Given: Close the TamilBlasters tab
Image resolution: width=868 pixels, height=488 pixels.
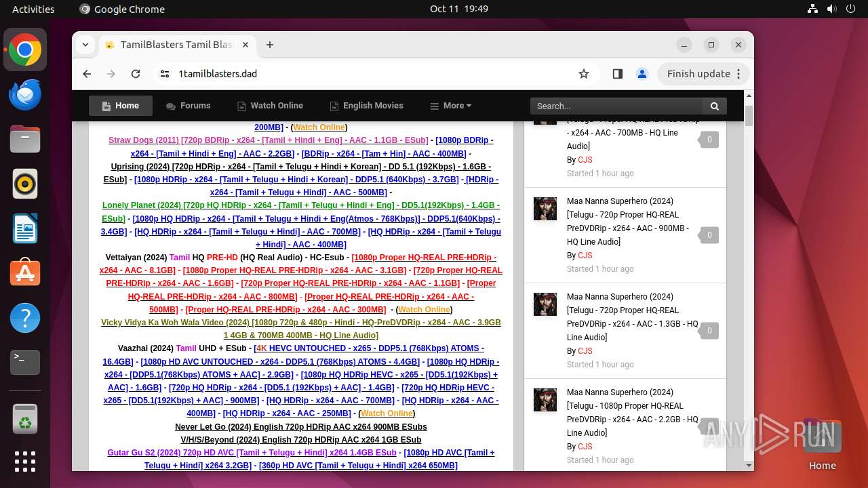Looking at the screenshot, I should pos(245,45).
